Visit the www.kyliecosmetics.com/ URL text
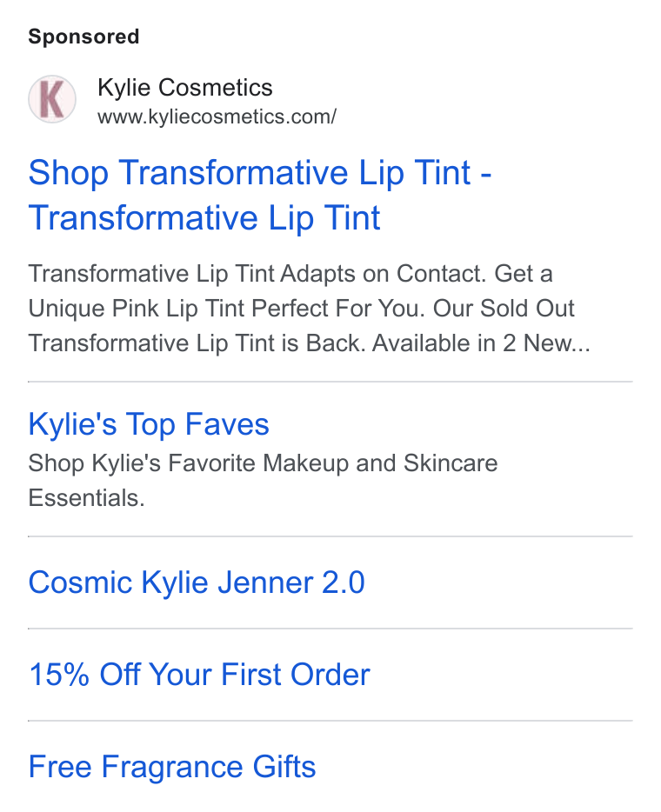The width and height of the screenshot is (661, 812). 217,116
